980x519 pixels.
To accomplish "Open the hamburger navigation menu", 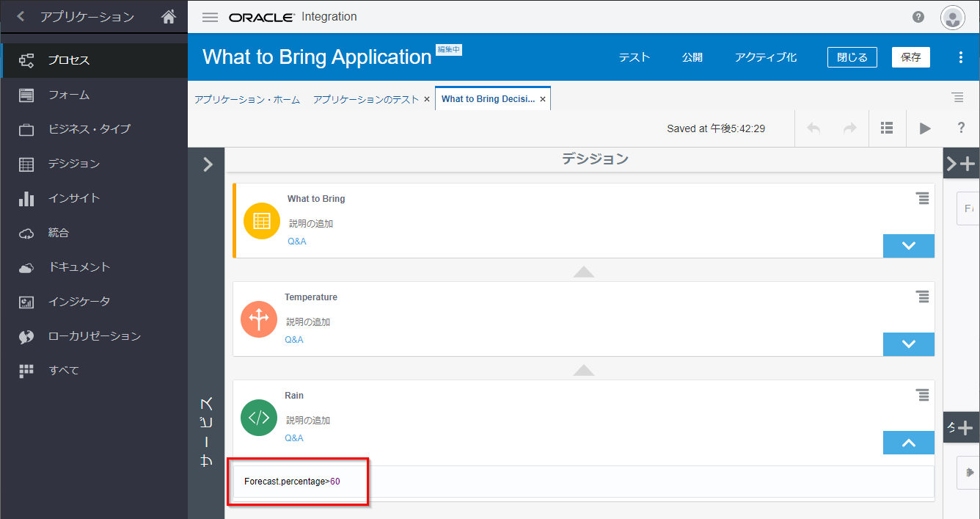I will 210,17.
